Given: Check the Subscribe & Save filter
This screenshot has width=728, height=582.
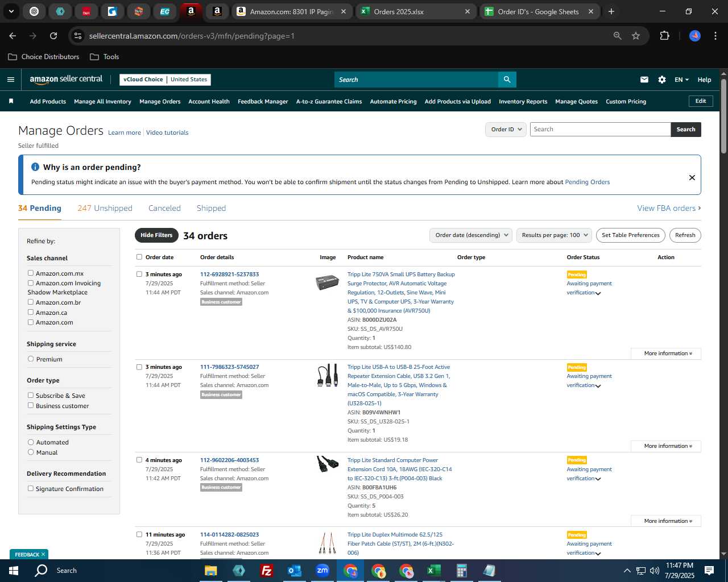Looking at the screenshot, I should [x=31, y=396].
